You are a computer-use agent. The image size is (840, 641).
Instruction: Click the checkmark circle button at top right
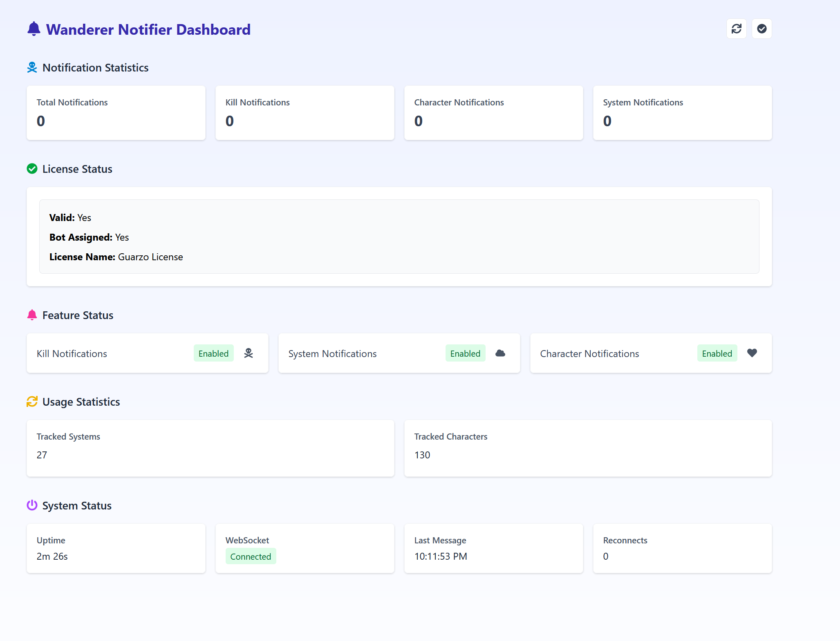point(762,29)
